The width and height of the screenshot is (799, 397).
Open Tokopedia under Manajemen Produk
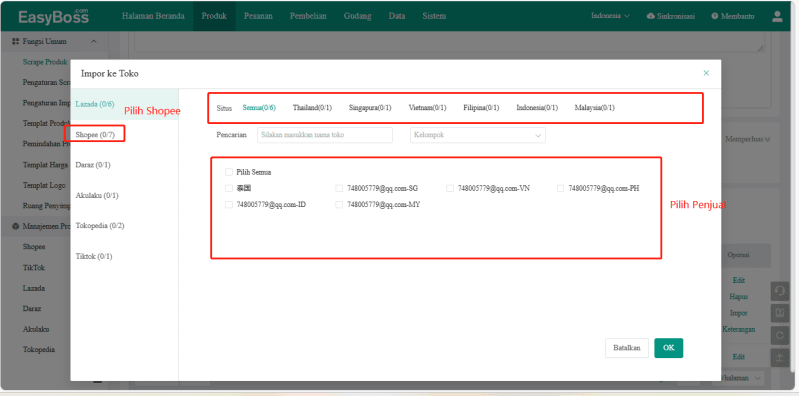(x=39, y=350)
